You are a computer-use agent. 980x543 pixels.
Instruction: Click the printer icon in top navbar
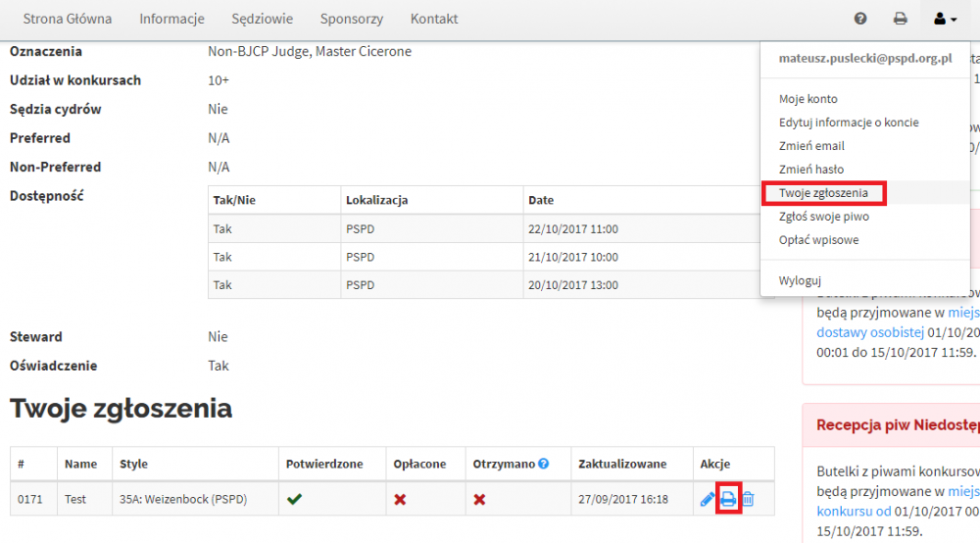point(900,19)
